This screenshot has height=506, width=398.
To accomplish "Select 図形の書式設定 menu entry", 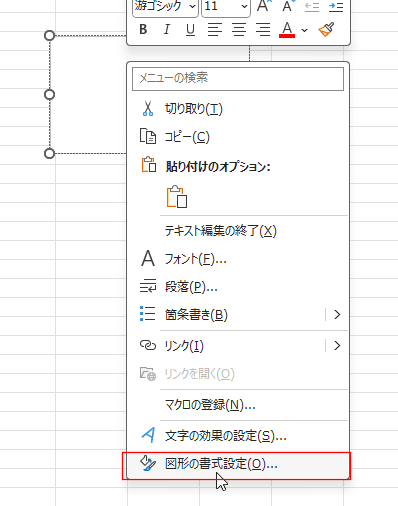I will click(x=238, y=464).
